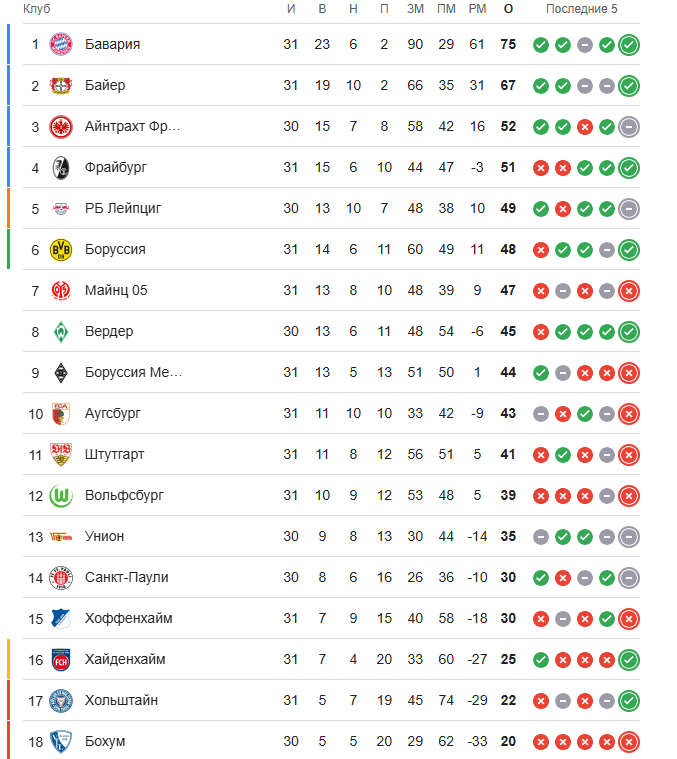Open the Werder Bremen green diamond logo
This screenshot has width=677, height=759.
(61, 331)
